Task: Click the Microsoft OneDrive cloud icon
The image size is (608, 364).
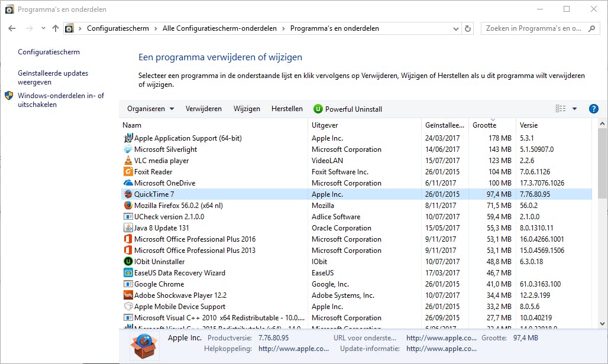Action: 128,183
